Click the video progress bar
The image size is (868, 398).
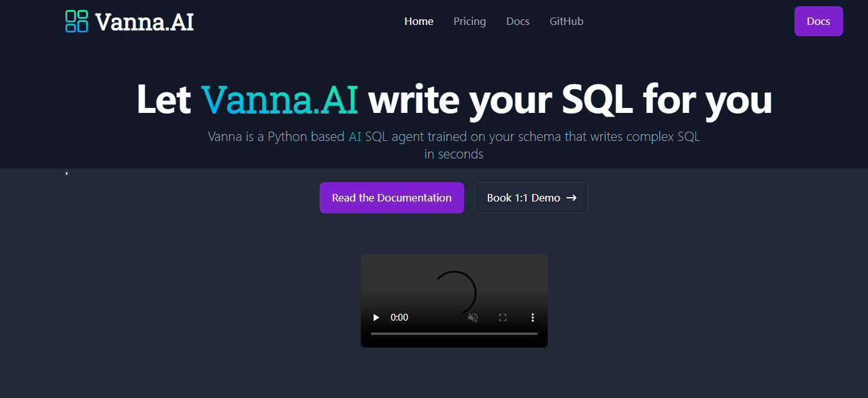click(454, 334)
